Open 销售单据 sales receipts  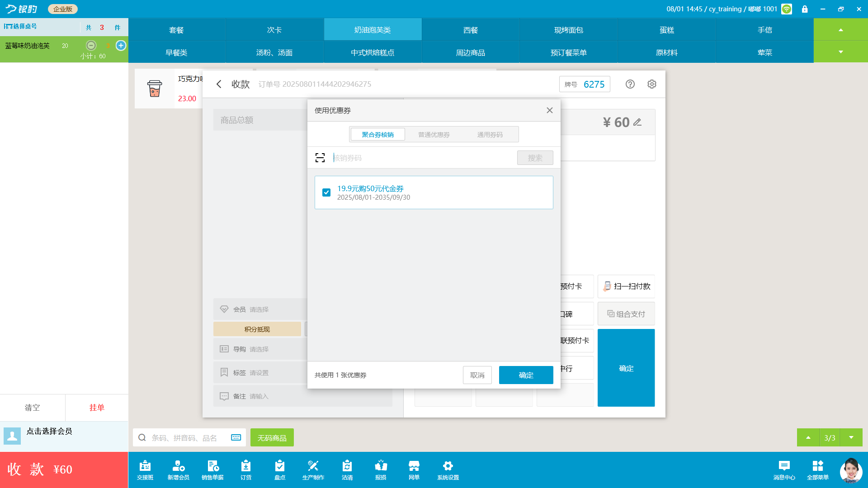pos(212,470)
